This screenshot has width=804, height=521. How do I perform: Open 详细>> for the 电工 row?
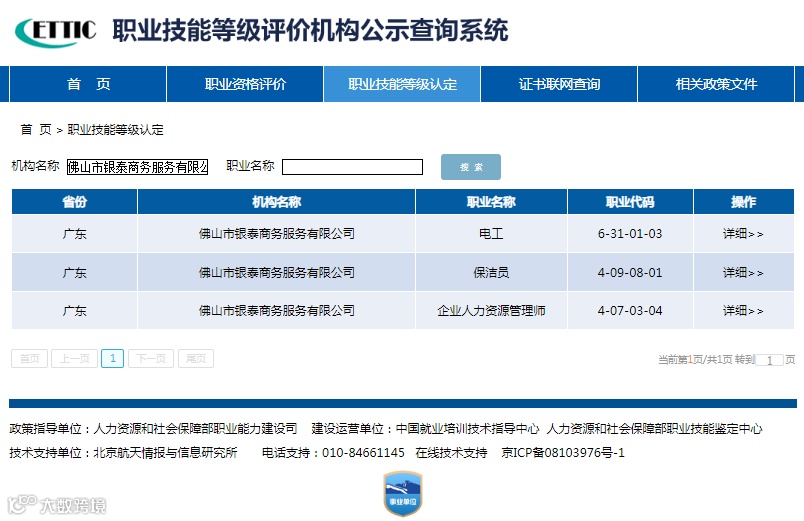click(743, 234)
